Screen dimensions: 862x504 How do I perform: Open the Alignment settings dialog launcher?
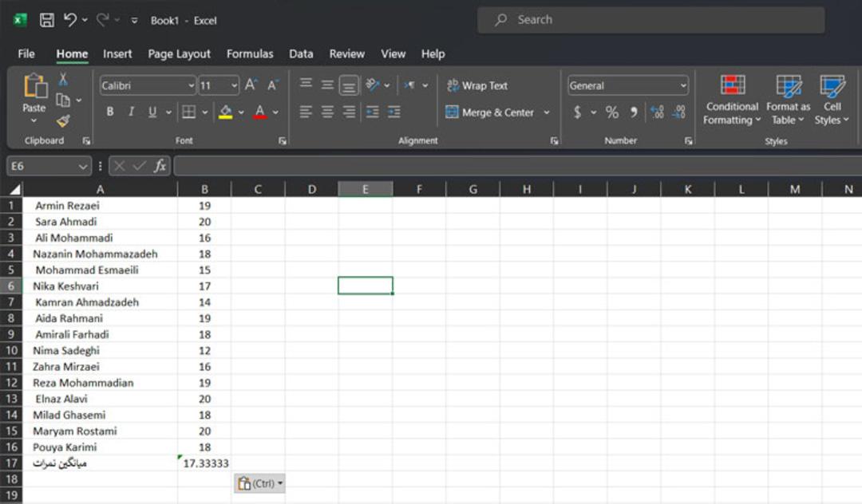(x=554, y=141)
